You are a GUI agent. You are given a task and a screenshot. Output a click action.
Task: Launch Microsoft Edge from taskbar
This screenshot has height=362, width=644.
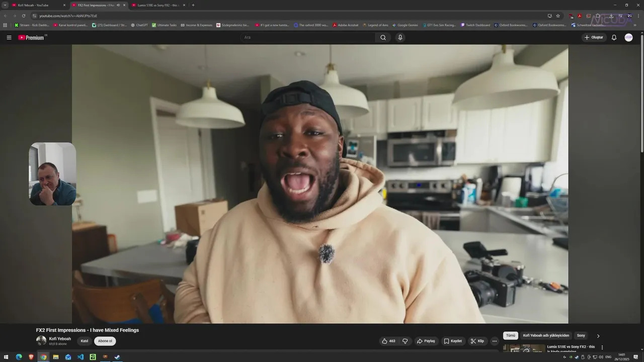coord(19,357)
